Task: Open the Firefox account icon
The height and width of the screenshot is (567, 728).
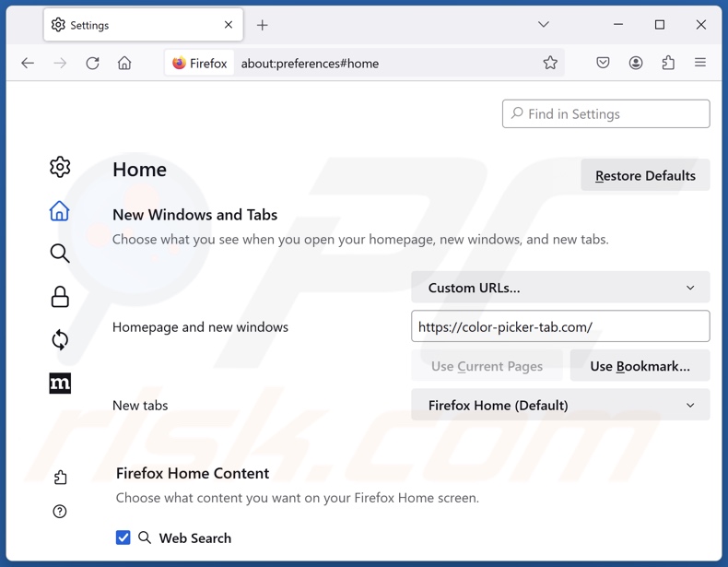Action: tap(636, 64)
